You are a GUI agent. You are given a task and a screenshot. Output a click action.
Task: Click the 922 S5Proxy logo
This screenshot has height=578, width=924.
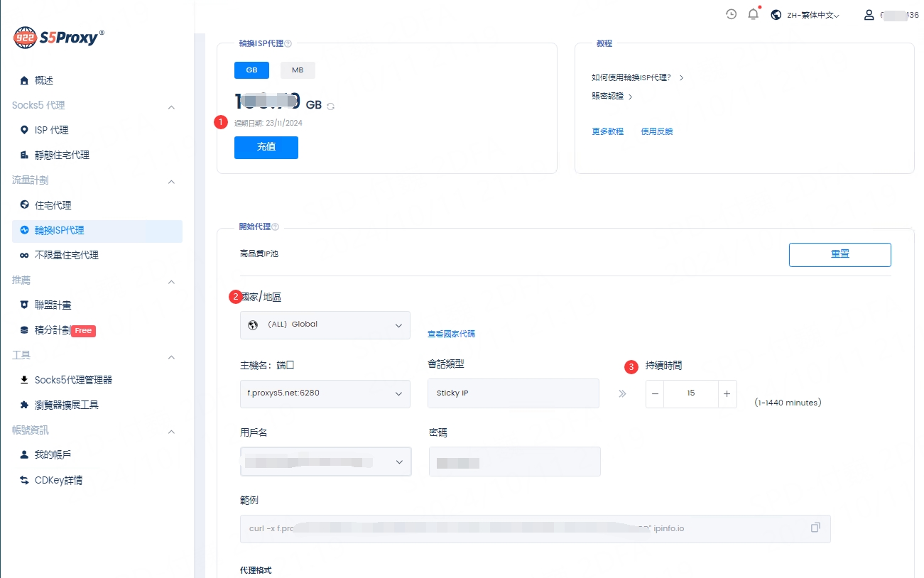pos(59,38)
